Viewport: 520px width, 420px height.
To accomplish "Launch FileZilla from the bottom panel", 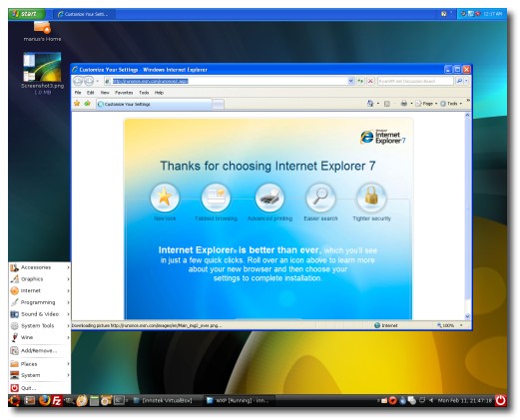I will tap(57, 400).
